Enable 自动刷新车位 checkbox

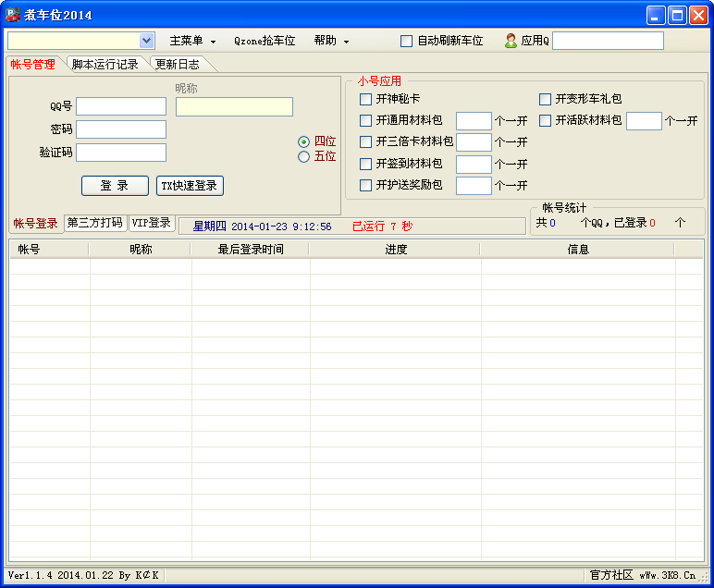(x=406, y=41)
